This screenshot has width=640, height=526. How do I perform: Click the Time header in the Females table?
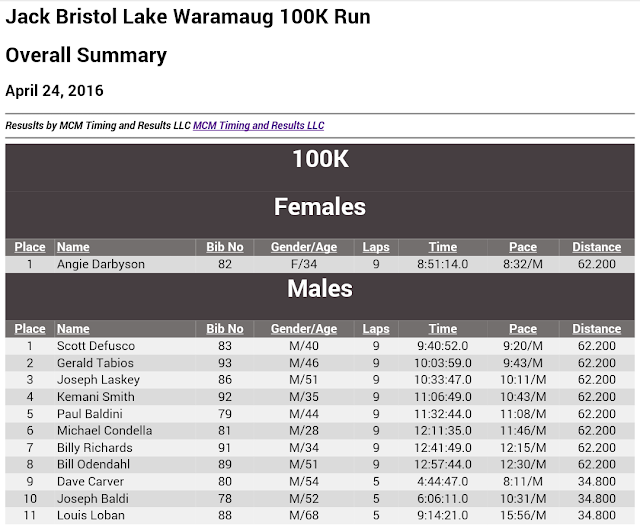click(x=443, y=247)
